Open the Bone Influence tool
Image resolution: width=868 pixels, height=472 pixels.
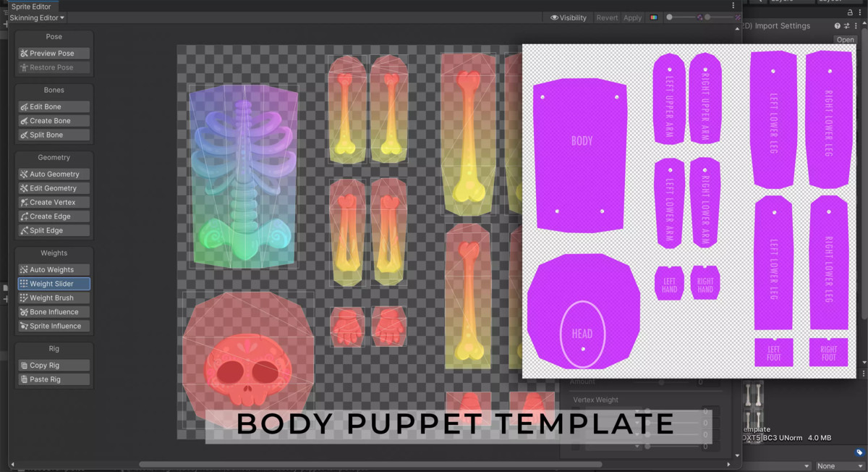(54, 311)
